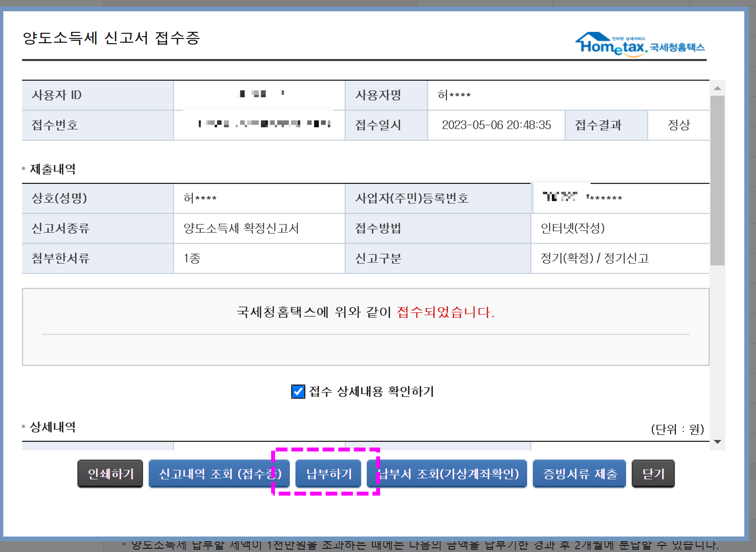The width and height of the screenshot is (756, 552).
Task: Click the 인쇄하기 print button
Action: 110,474
